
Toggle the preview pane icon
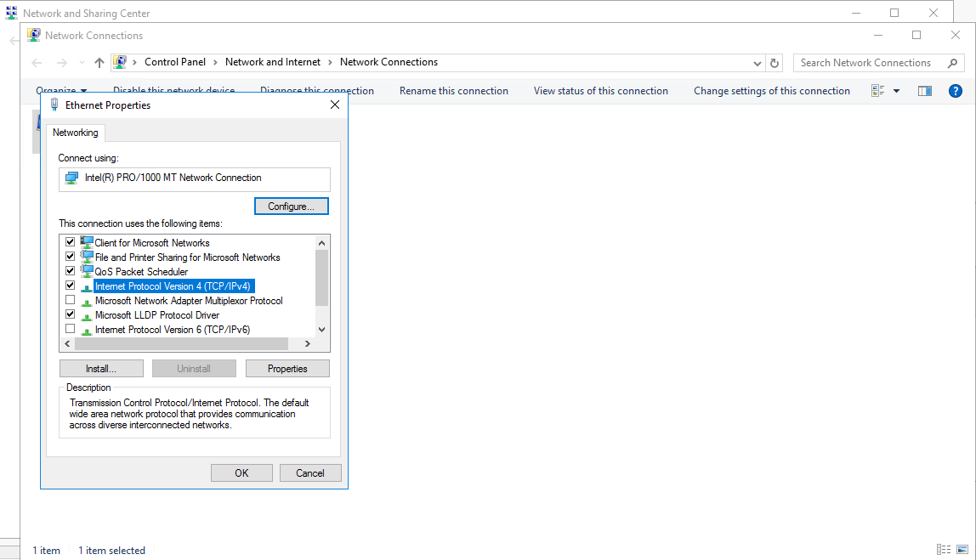[x=925, y=91]
